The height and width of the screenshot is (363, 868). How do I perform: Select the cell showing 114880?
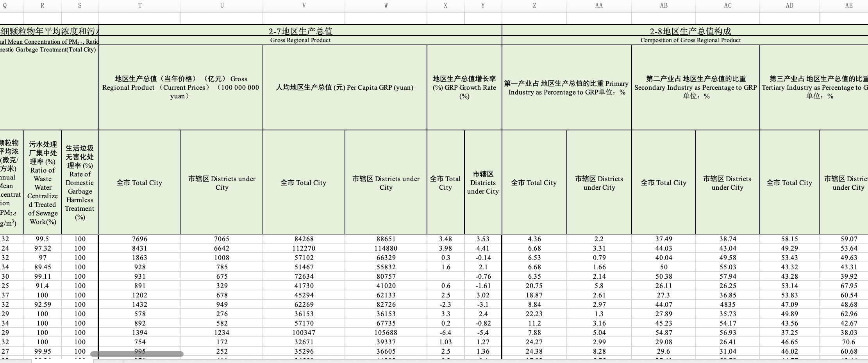pos(386,248)
